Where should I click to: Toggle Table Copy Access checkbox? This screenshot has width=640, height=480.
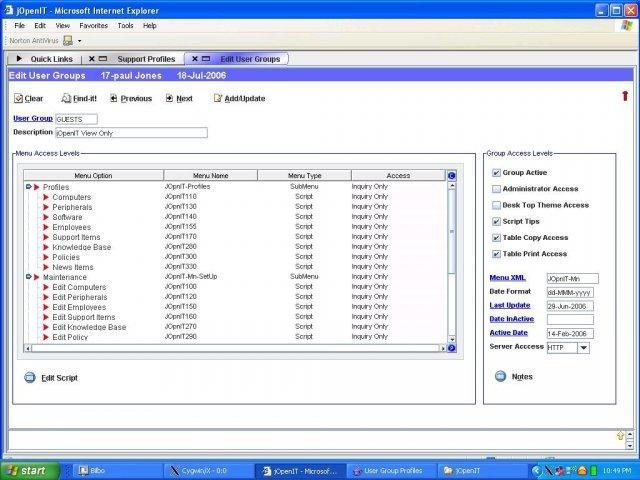tap(496, 238)
